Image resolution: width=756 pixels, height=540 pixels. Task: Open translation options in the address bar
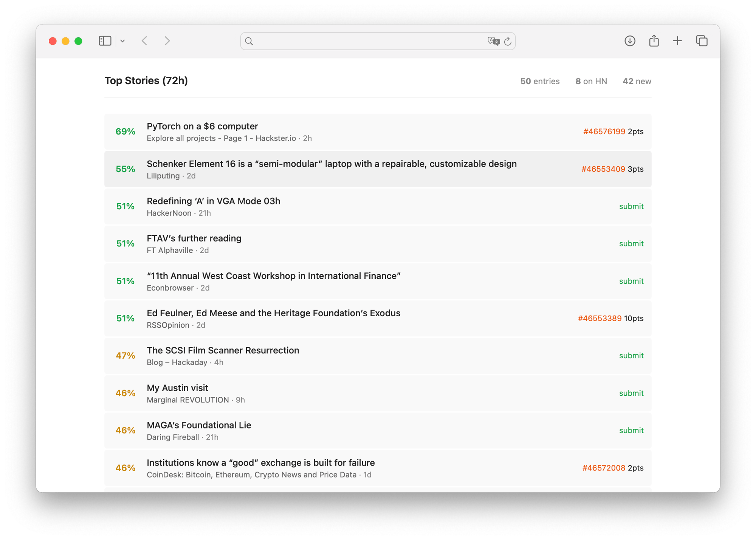coord(494,42)
